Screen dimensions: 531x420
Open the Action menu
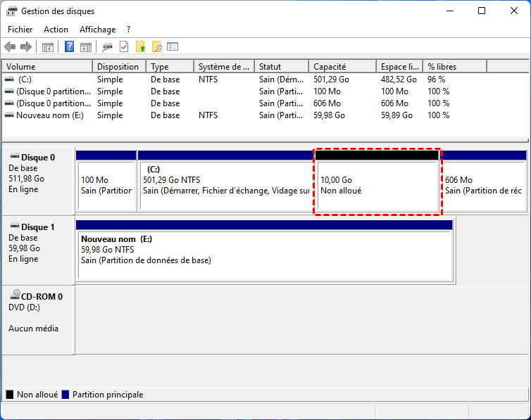(x=56, y=30)
